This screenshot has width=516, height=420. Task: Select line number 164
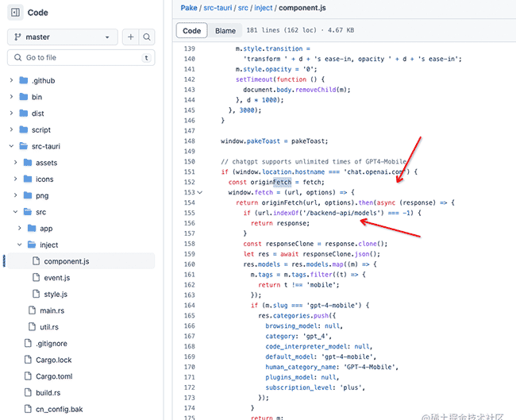(190, 306)
